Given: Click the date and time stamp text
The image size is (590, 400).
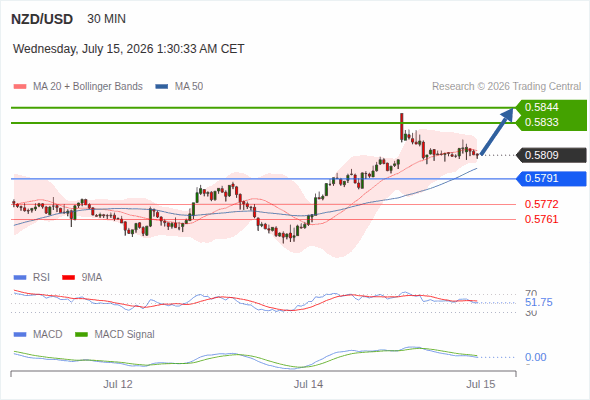Looking at the screenshot, I should [129, 49].
